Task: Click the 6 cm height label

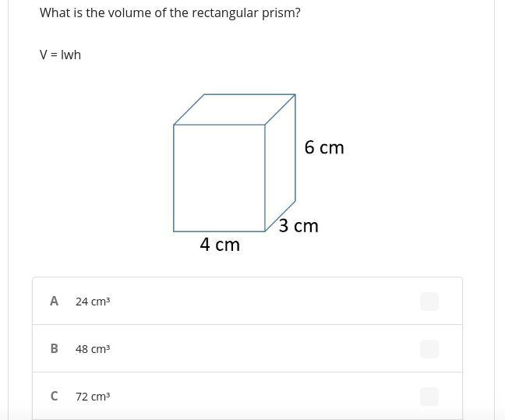Action: (x=324, y=147)
